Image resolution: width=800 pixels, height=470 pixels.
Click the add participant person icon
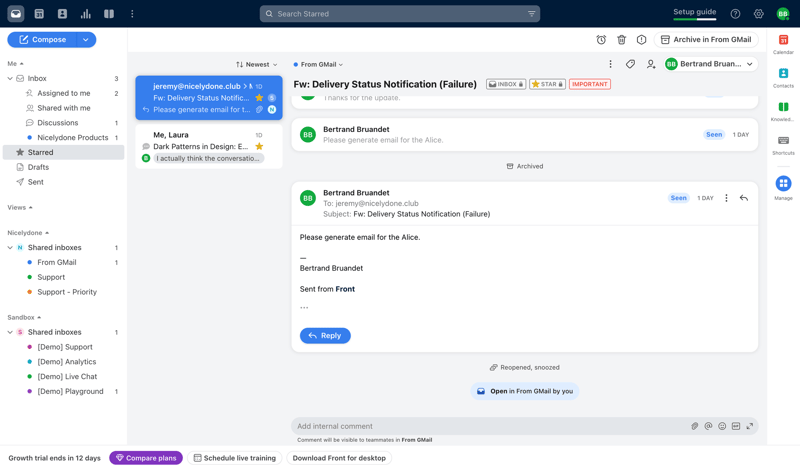(x=651, y=64)
